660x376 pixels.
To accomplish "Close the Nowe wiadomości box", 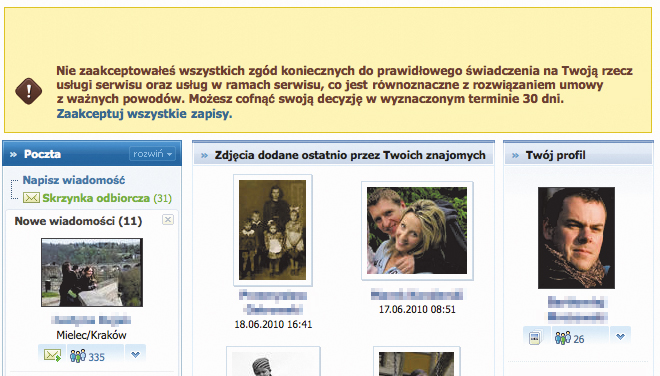I will point(168,219).
